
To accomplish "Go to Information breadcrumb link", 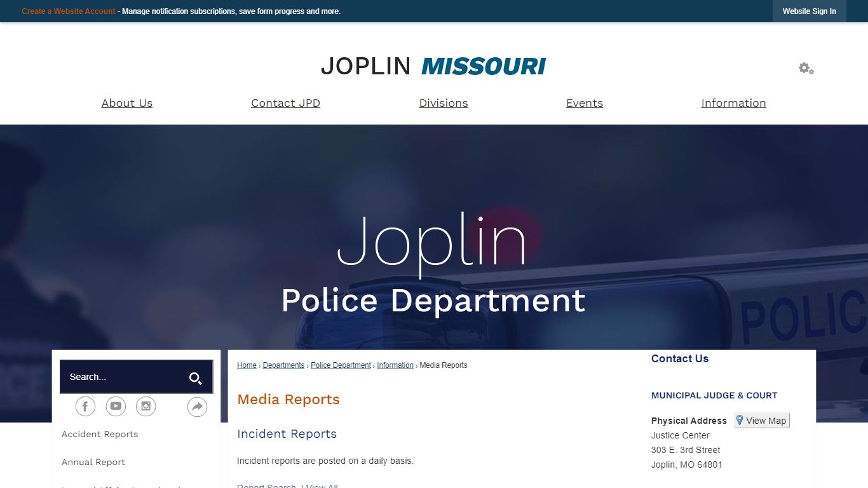I will click(x=395, y=365).
